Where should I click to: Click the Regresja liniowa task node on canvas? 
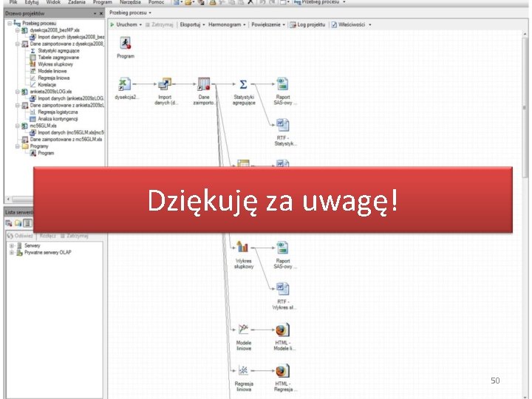coord(244,378)
